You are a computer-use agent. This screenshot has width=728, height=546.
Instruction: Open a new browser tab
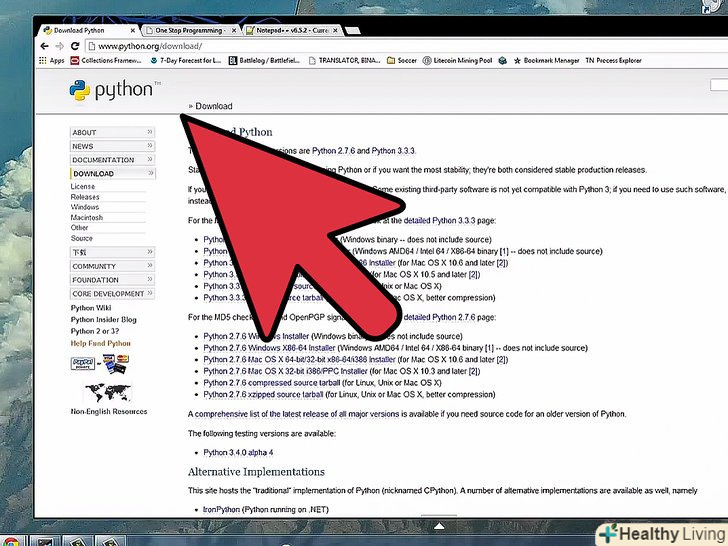click(353, 31)
